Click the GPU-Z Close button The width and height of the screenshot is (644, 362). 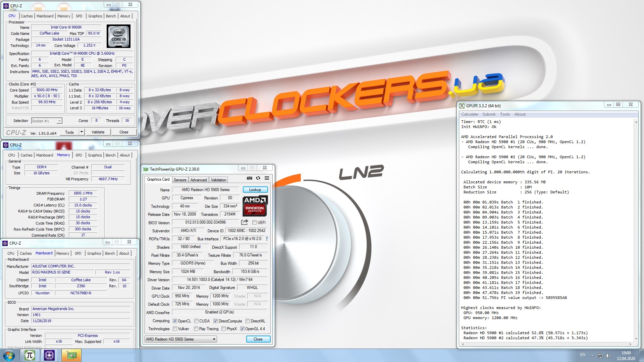coord(258,339)
